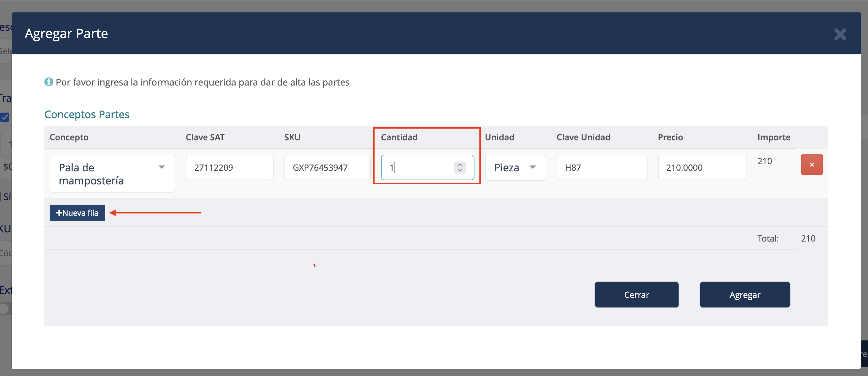Click the SKU column header
This screenshot has height=376, width=868.
[292, 137]
